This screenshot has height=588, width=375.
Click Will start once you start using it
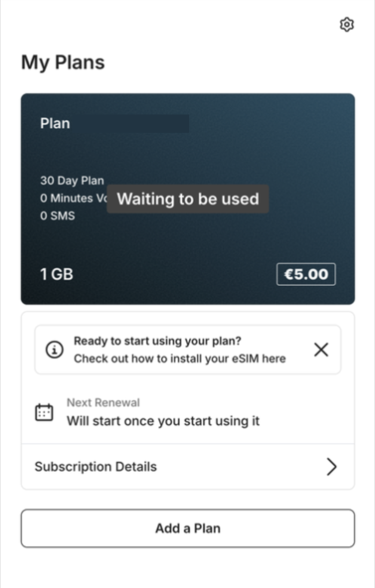point(163,421)
